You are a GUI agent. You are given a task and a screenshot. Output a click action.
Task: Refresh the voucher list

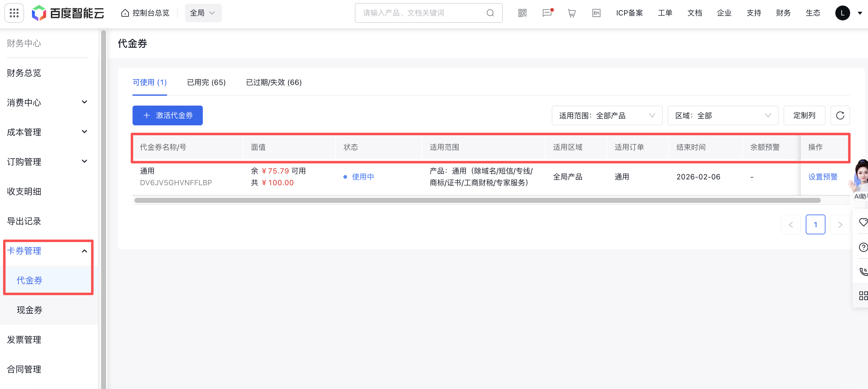click(x=840, y=115)
